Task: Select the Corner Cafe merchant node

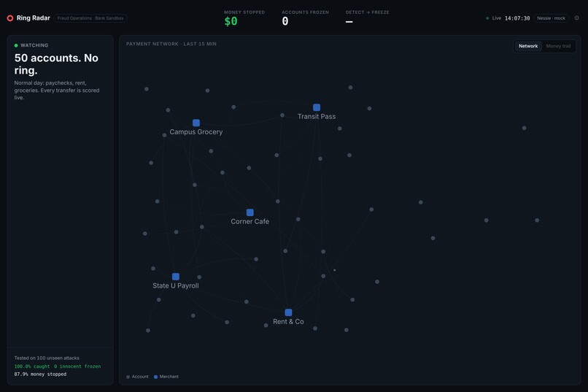Action: click(x=249, y=212)
